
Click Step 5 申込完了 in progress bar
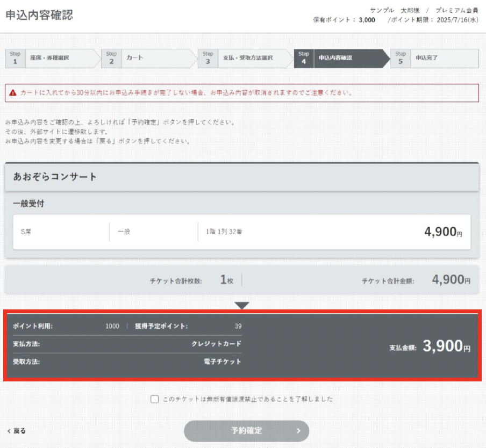[434, 58]
